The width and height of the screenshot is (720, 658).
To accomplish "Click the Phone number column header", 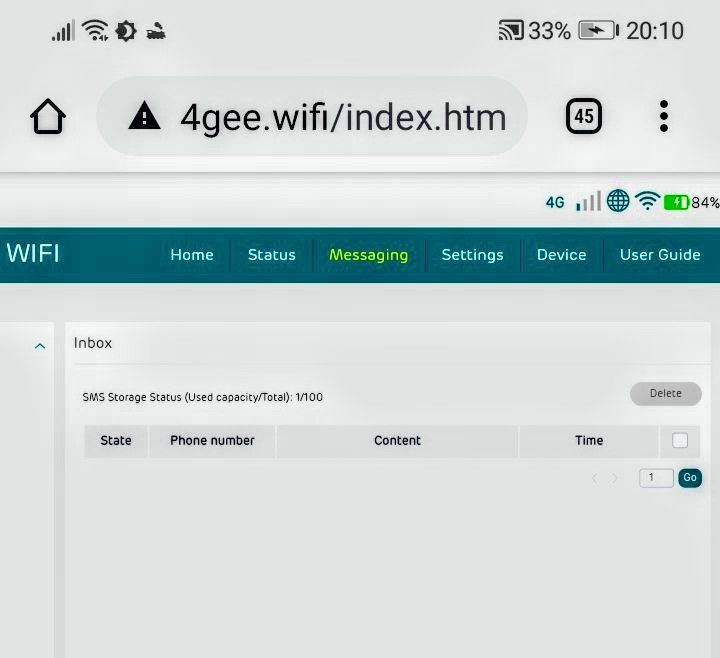I will click(x=212, y=441).
